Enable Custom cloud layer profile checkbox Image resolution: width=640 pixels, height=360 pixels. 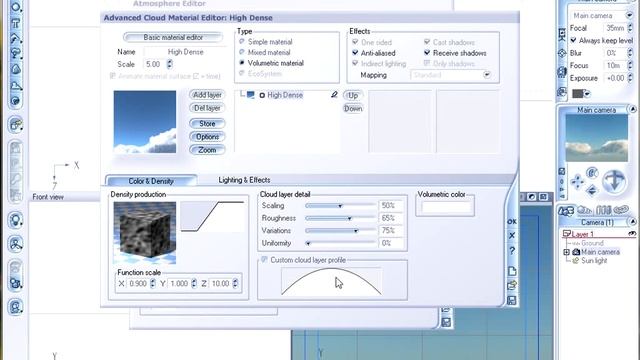coord(264,260)
